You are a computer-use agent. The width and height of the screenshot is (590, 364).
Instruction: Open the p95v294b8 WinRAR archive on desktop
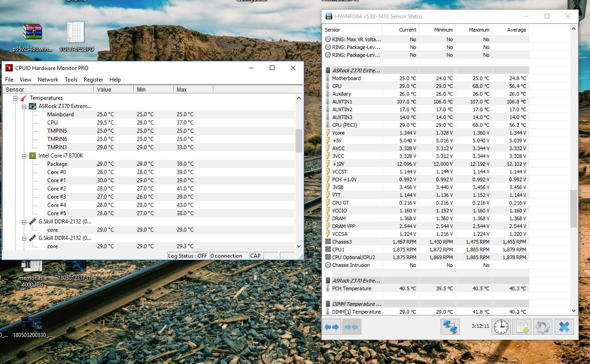click(33, 38)
